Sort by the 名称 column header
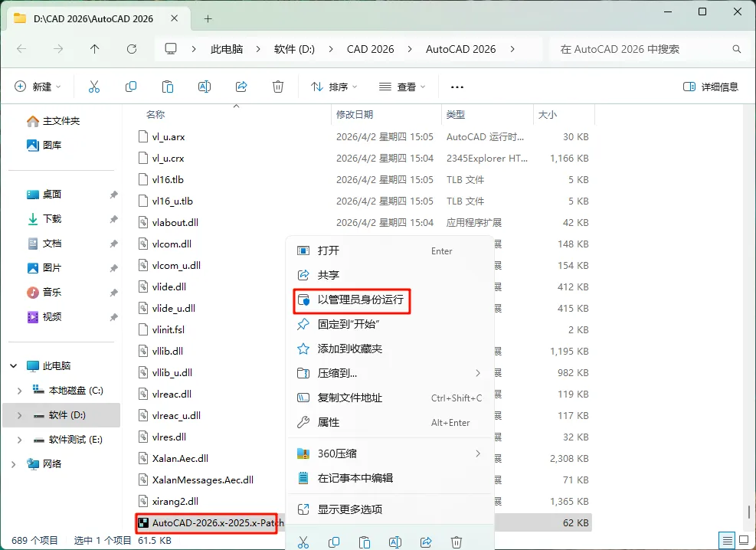The image size is (756, 550). coord(155,115)
